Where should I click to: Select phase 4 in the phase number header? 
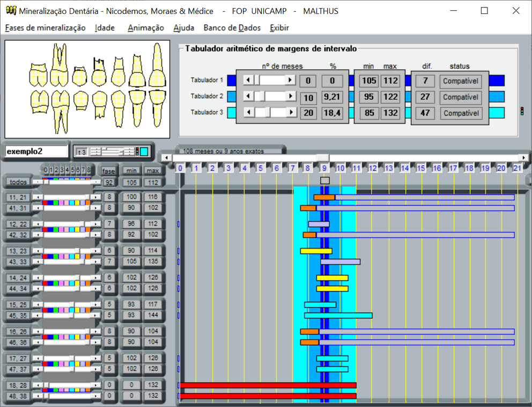tap(67, 170)
